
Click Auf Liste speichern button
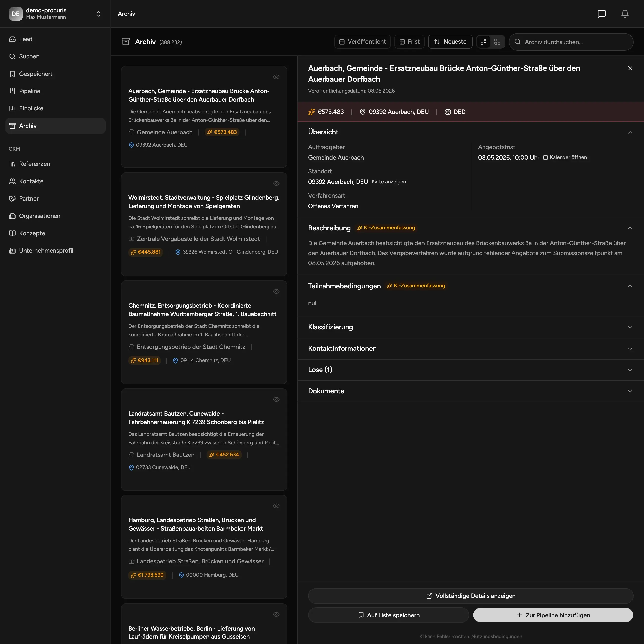pyautogui.click(x=389, y=615)
